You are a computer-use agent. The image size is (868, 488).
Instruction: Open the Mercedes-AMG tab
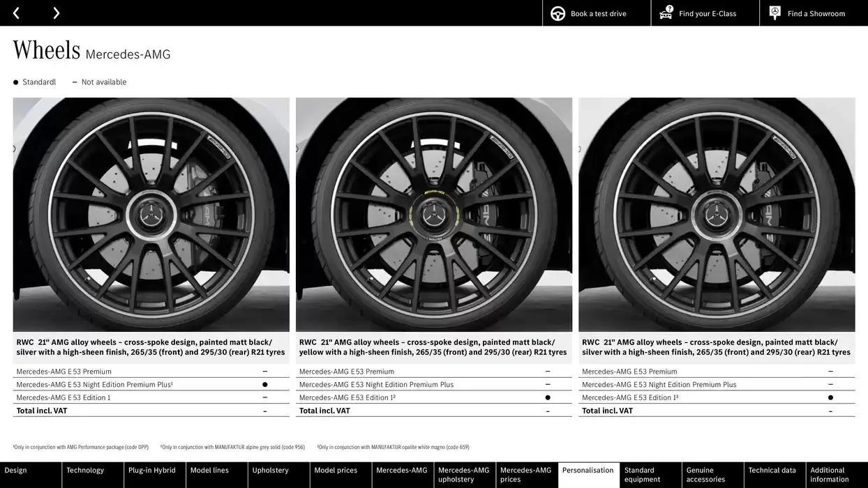coord(403,475)
